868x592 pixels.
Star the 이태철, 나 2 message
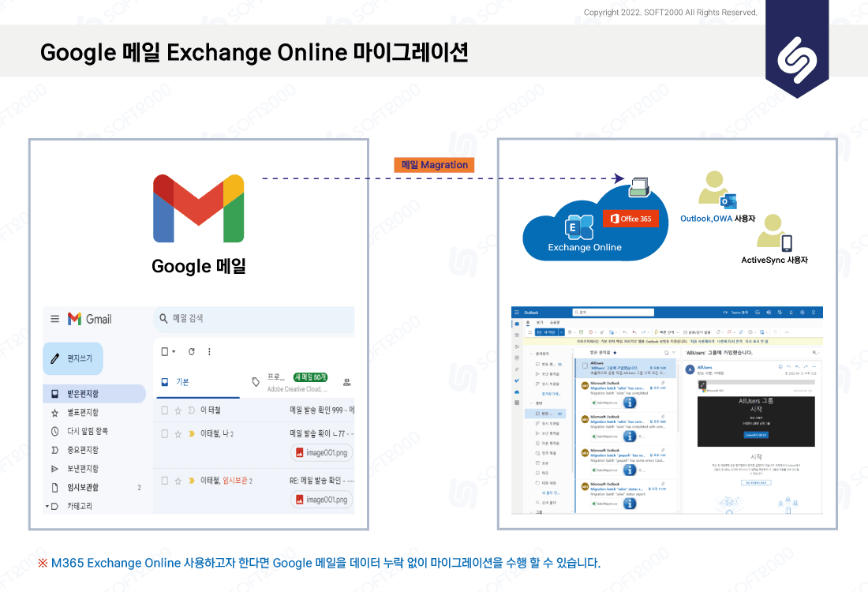178,434
